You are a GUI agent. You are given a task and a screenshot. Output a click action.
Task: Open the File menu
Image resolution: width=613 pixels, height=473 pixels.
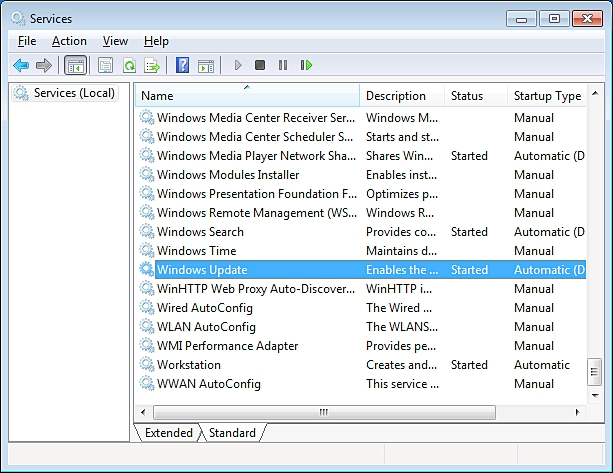[x=27, y=41]
